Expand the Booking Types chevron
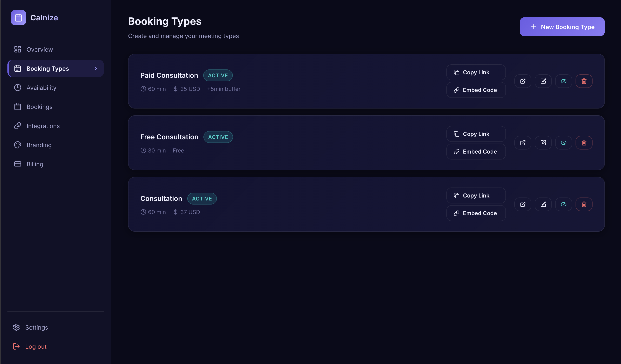 tap(96, 69)
